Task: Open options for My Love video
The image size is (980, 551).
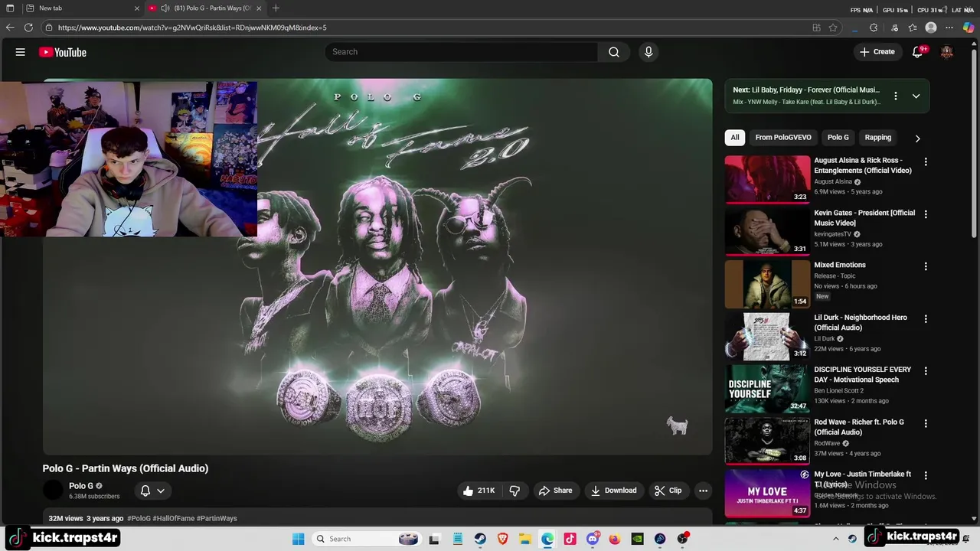Action: click(x=926, y=475)
